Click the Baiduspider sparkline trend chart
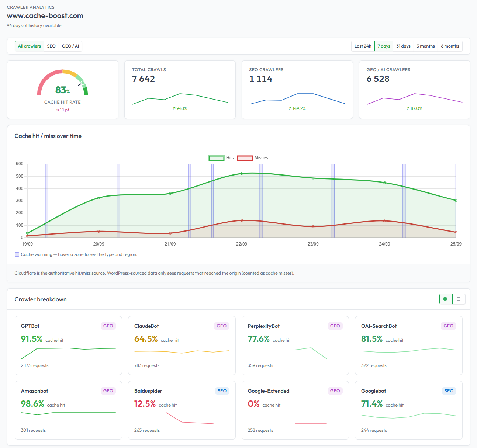Screen dimensions: 477x448 [x=190, y=418]
